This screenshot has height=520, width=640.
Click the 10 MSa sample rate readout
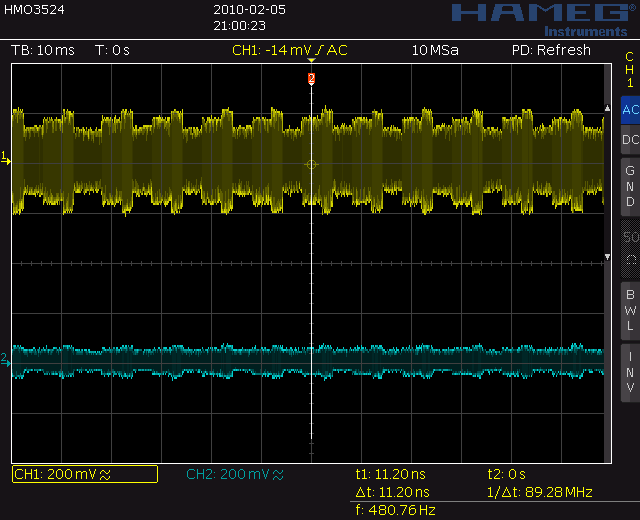point(435,50)
